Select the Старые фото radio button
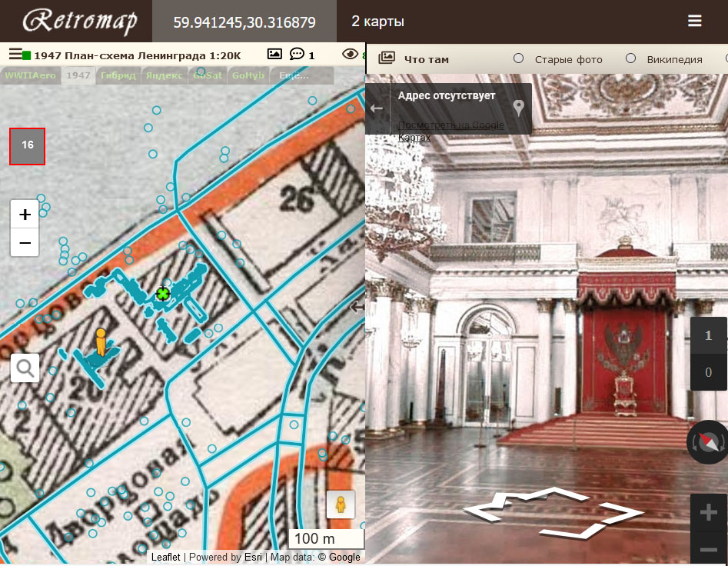Image resolution: width=728 pixels, height=566 pixels. pyautogui.click(x=519, y=59)
